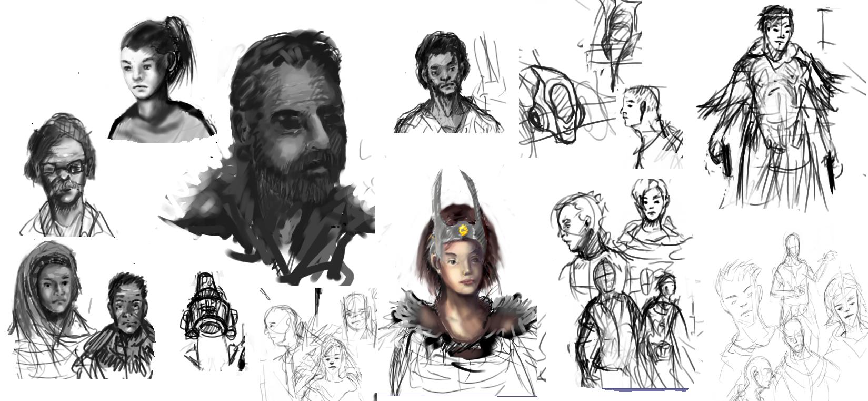Select the hooded woman with headband
The image size is (868, 401).
pyautogui.click(x=50, y=290)
